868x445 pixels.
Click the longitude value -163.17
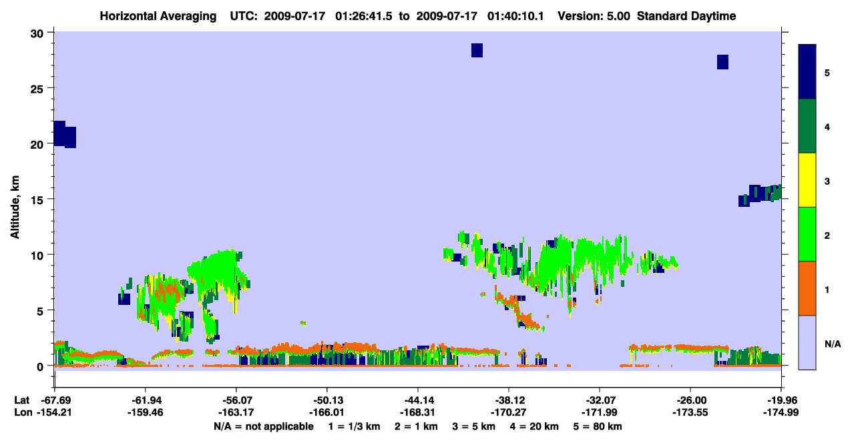click(x=236, y=413)
